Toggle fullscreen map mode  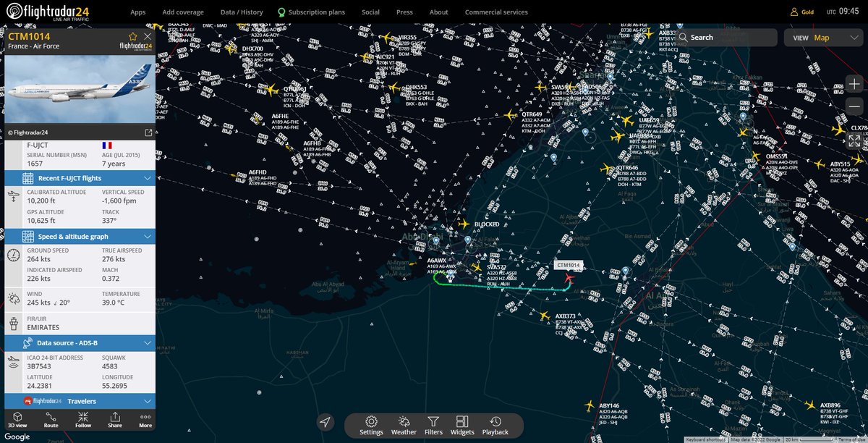(x=854, y=141)
